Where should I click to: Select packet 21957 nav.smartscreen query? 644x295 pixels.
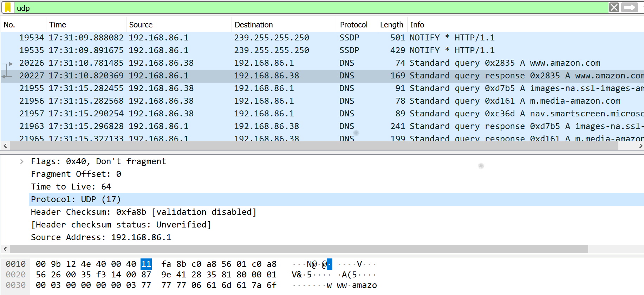click(x=322, y=114)
